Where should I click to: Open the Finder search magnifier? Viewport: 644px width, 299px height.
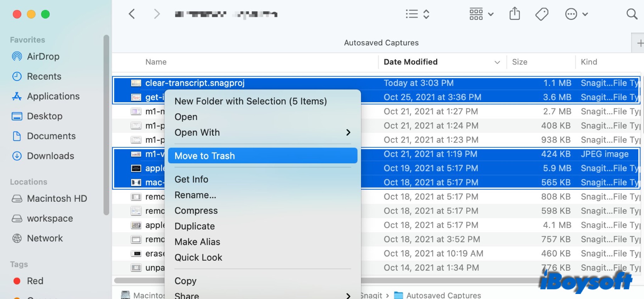(x=631, y=14)
